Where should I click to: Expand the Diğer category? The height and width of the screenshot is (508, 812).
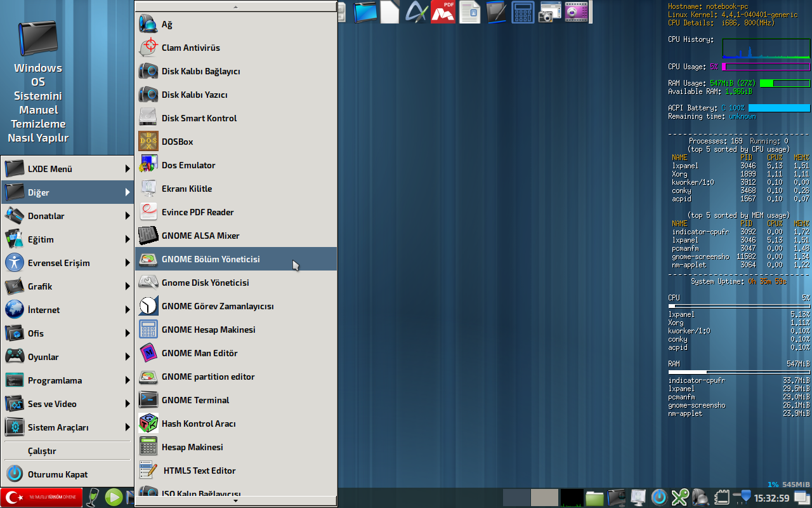pyautogui.click(x=68, y=192)
